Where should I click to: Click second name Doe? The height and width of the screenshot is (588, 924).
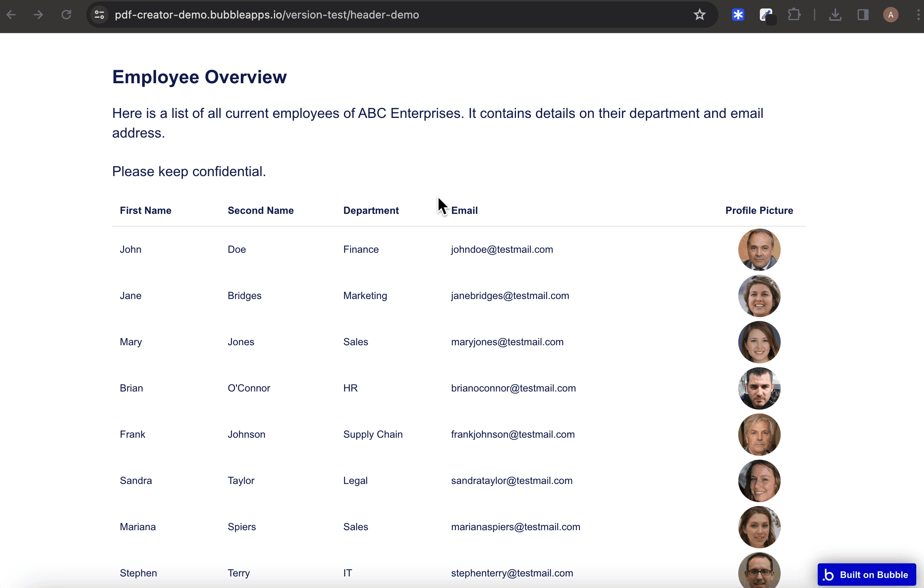pyautogui.click(x=237, y=250)
